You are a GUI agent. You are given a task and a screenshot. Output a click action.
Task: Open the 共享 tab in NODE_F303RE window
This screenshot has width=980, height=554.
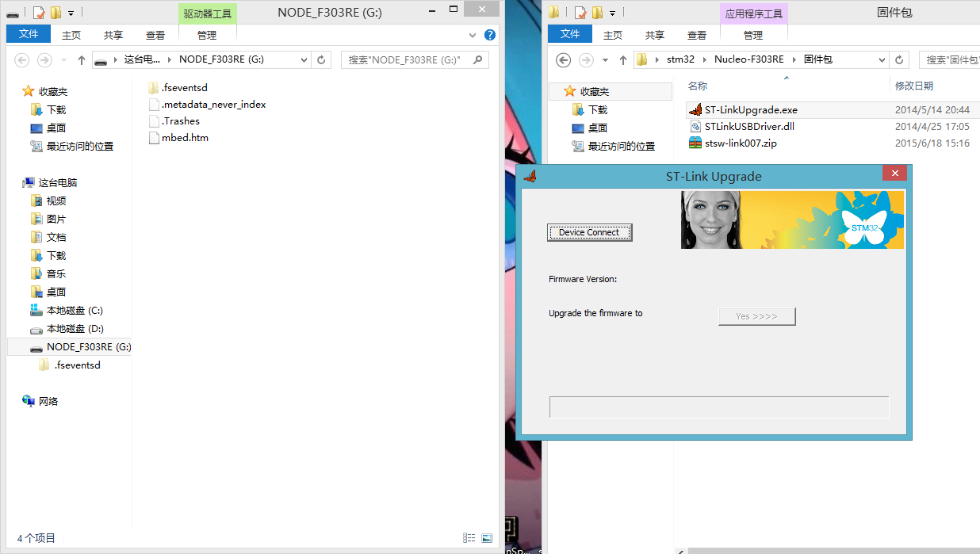[113, 35]
